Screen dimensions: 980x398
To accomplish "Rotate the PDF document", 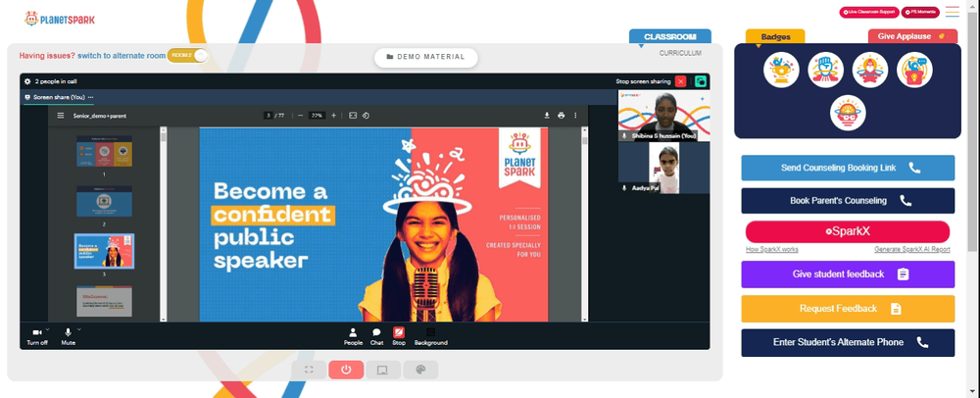I will pos(367,116).
